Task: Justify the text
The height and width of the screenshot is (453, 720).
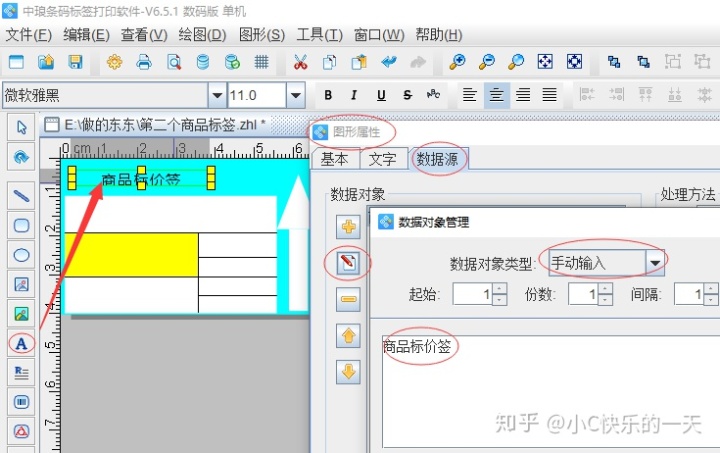Action: coord(550,95)
